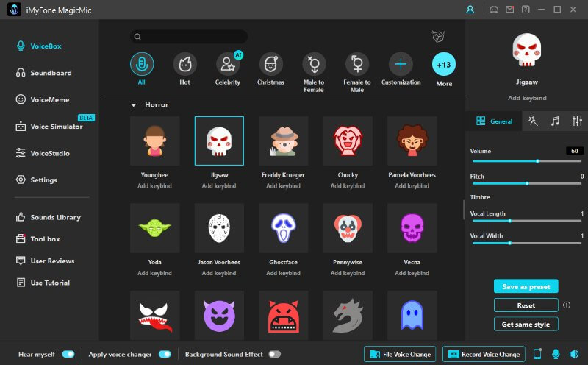Open the Use Tutorial link
This screenshot has height=365, width=588.
tap(43, 283)
